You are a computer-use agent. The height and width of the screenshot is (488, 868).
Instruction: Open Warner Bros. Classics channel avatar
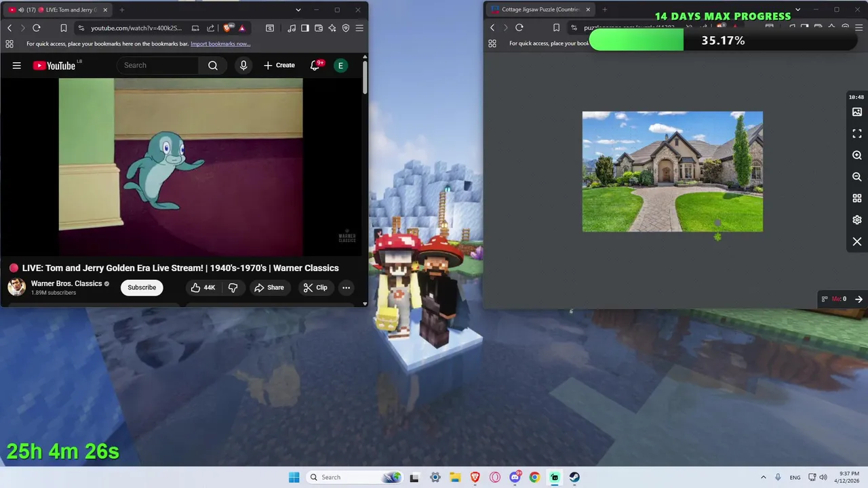[x=16, y=287]
